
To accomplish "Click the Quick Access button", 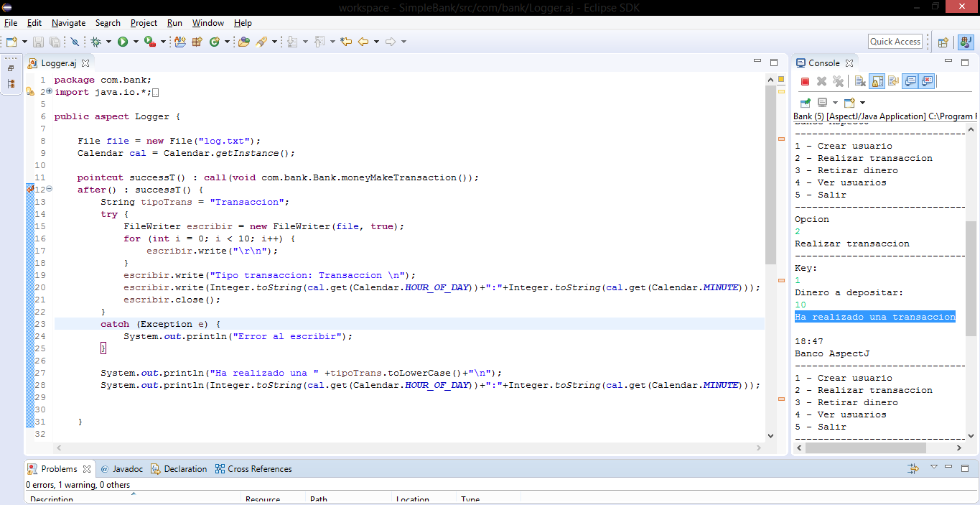I will pos(895,41).
